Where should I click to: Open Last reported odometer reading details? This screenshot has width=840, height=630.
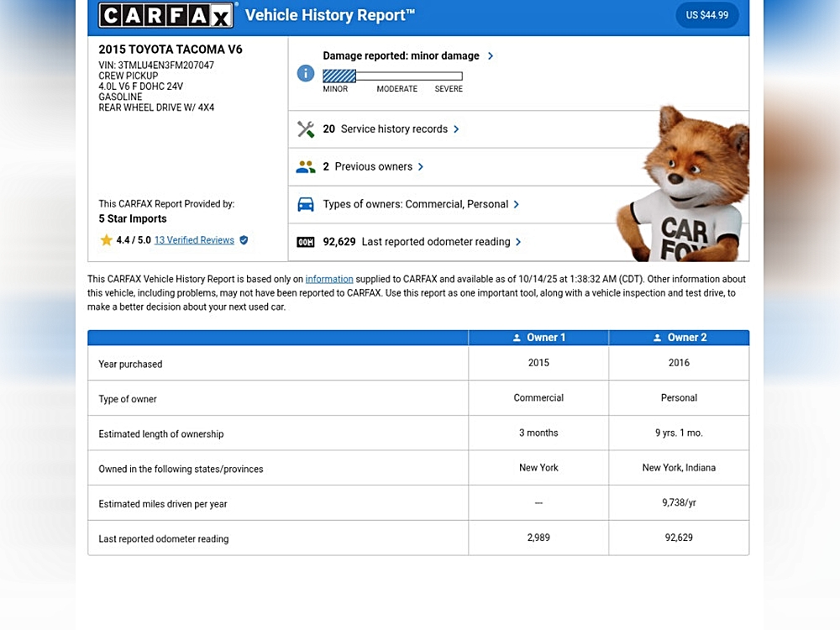point(518,242)
